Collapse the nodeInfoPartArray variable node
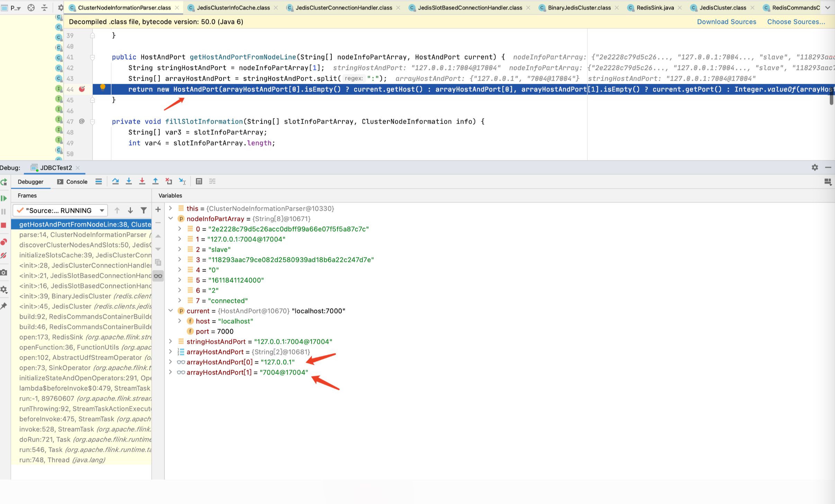The height and width of the screenshot is (504, 835). [x=171, y=219]
